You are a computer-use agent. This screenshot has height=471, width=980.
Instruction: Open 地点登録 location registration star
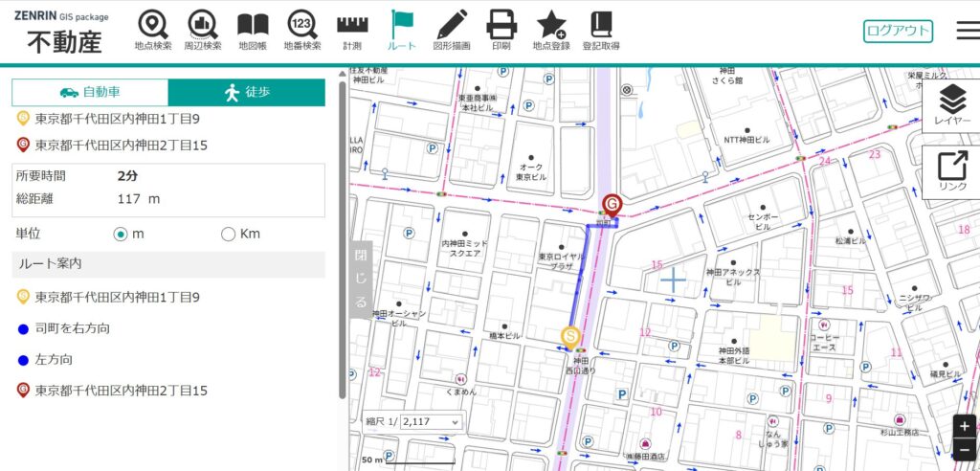coord(551,31)
